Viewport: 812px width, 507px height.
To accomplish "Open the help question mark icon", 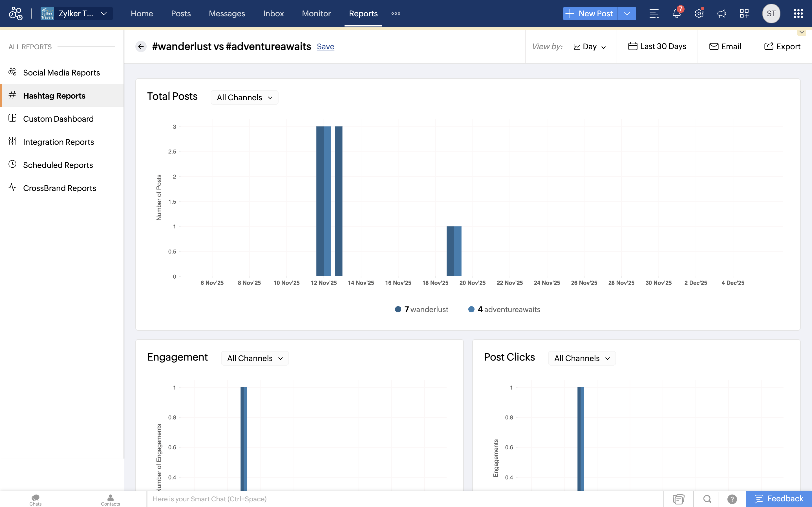I will coord(732,499).
